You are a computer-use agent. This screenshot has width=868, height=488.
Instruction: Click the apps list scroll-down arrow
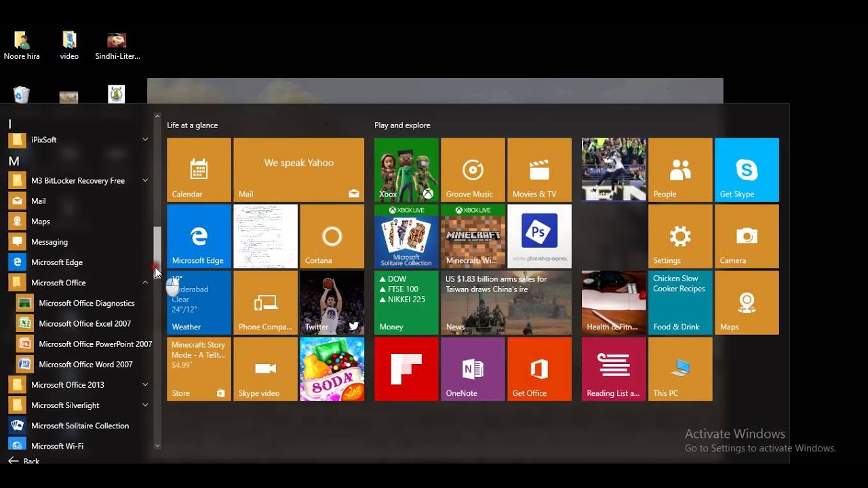click(157, 446)
